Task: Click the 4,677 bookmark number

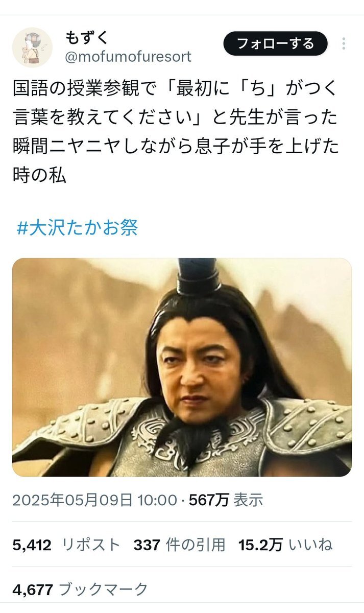Action: point(33,590)
